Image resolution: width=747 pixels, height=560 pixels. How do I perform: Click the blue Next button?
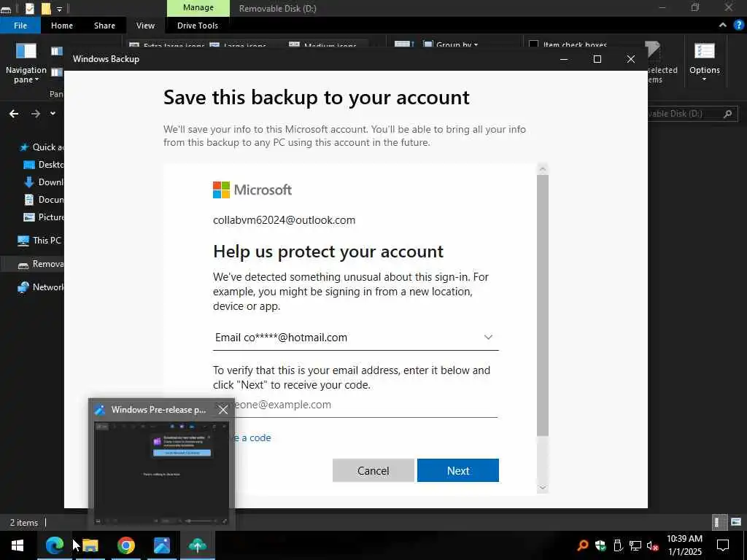[458, 470]
